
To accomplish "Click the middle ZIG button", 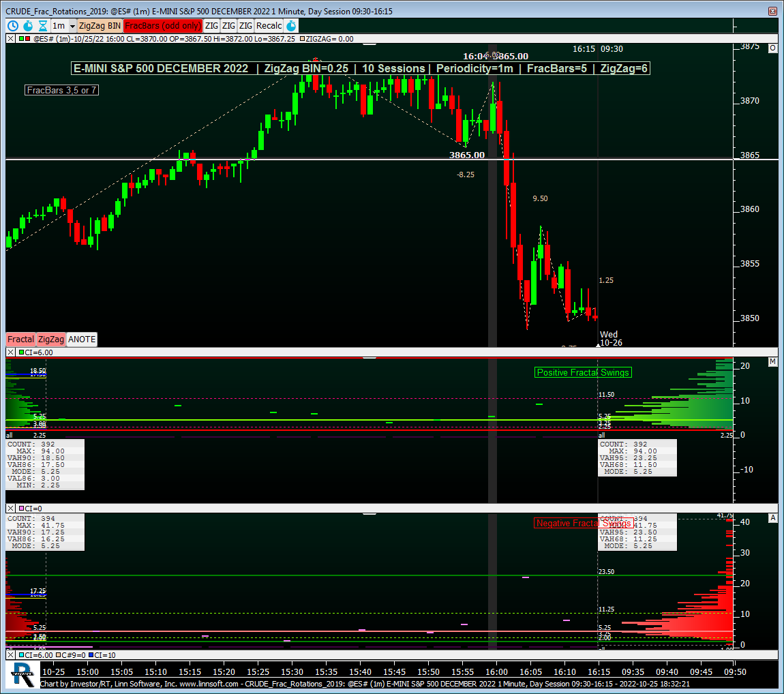I will point(228,26).
